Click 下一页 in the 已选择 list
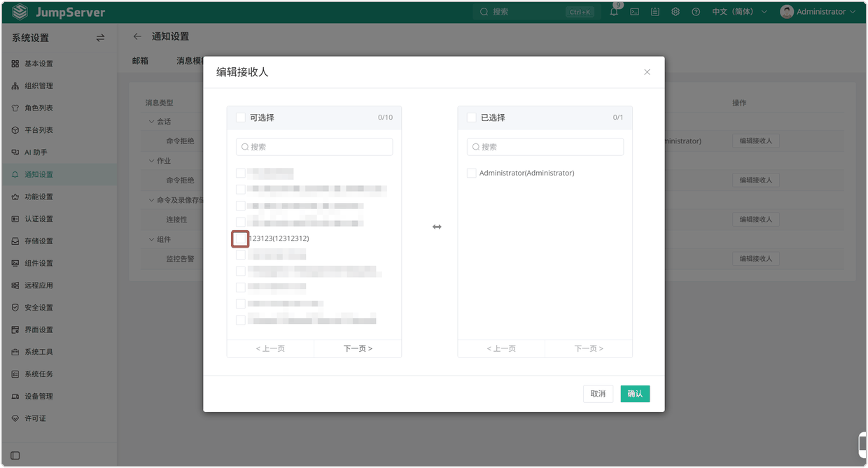The height and width of the screenshot is (468, 868). click(x=589, y=348)
